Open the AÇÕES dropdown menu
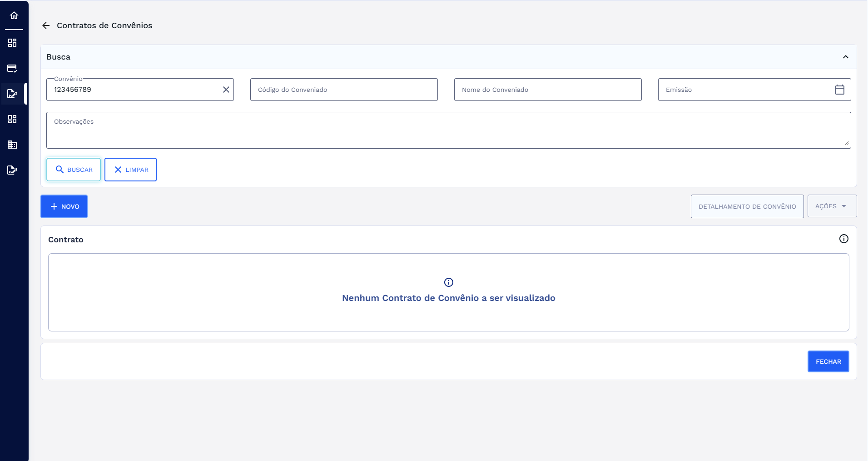The image size is (868, 461). coord(832,206)
